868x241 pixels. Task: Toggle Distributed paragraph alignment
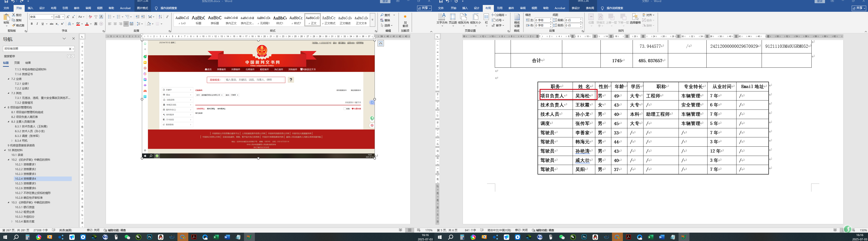point(132,24)
